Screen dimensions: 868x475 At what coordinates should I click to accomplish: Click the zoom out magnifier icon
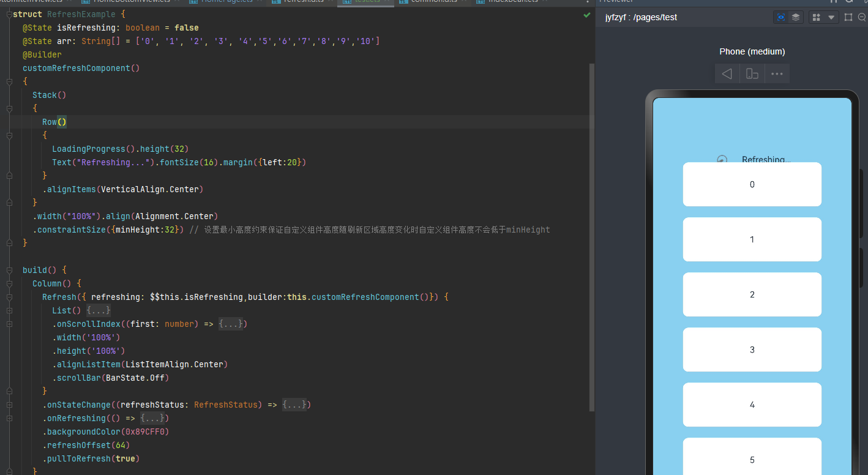pyautogui.click(x=862, y=17)
